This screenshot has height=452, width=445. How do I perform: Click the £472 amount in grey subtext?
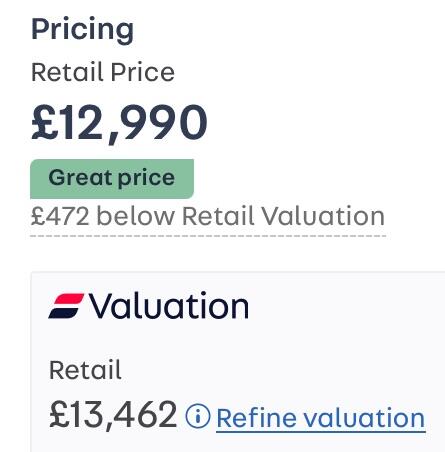(60, 217)
